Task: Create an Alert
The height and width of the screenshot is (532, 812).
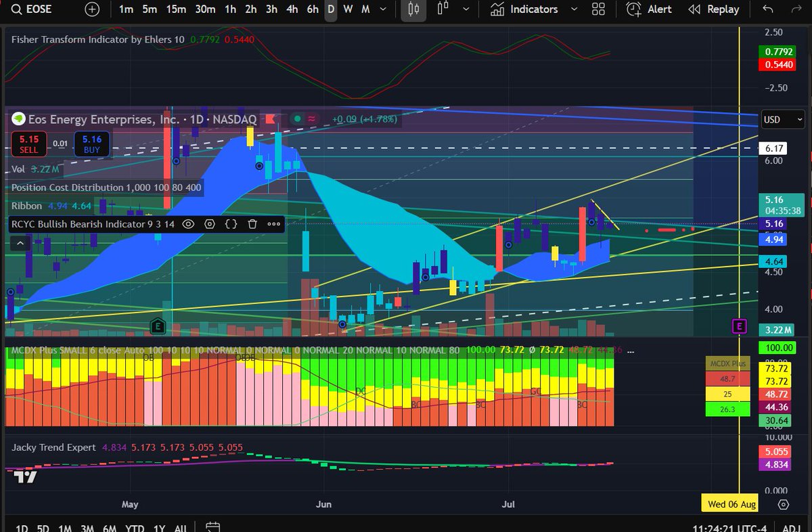Action: click(649, 9)
